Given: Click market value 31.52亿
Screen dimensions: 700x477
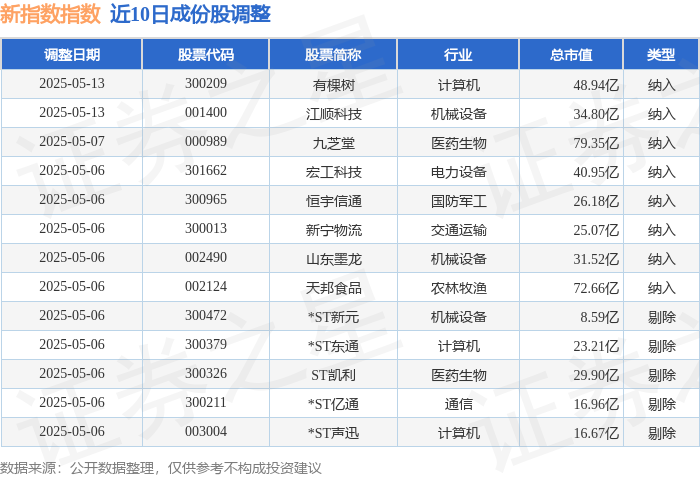Looking at the screenshot, I should click(x=596, y=259).
